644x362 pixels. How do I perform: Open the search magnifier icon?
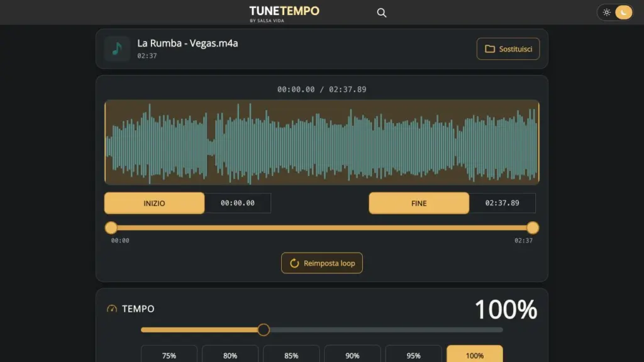pos(382,13)
